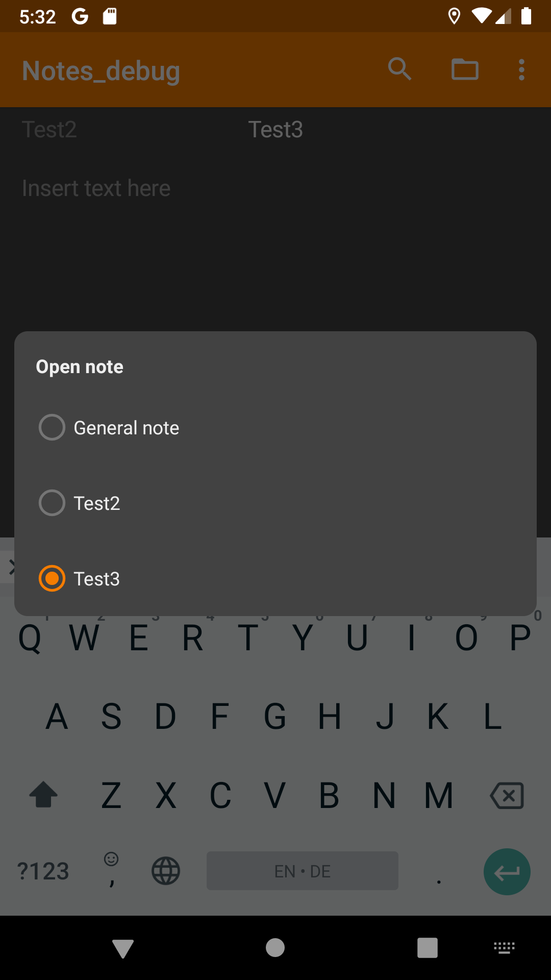Tap the Insert text here field

pos(96,188)
